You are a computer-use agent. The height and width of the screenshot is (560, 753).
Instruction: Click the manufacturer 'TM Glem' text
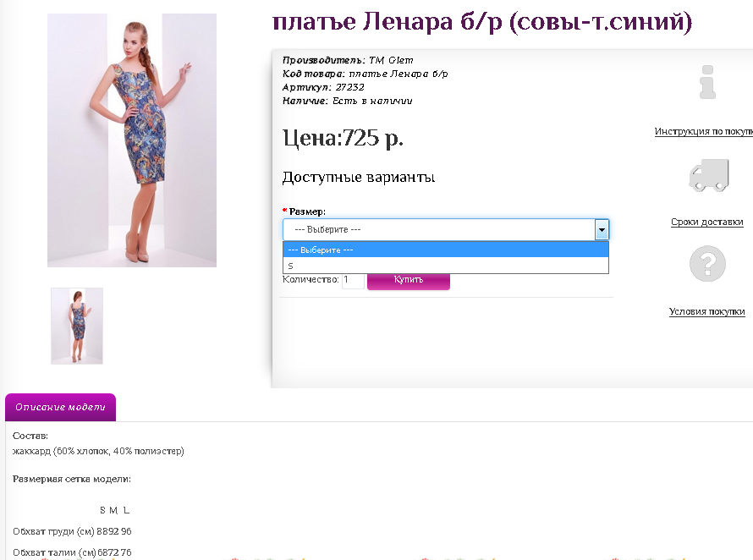(391, 60)
